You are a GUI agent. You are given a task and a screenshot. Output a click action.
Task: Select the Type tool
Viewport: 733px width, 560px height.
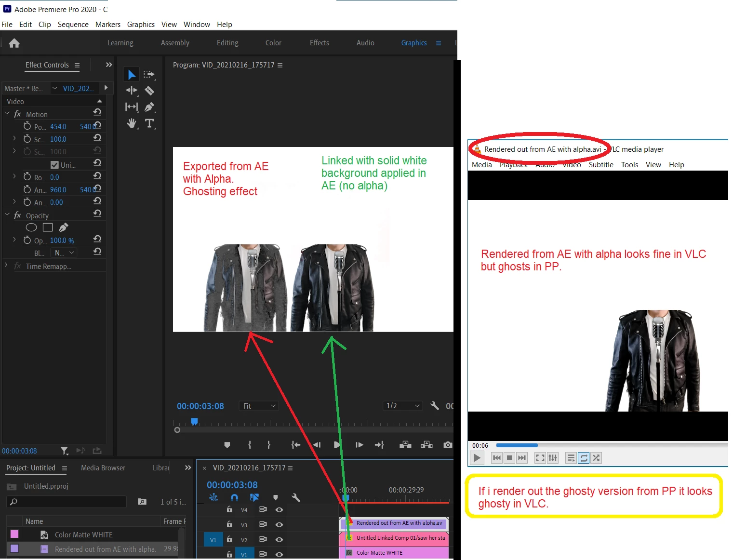pos(149,123)
